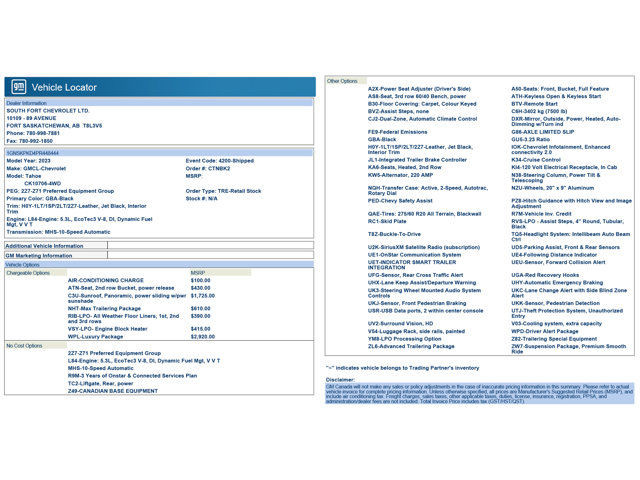
Task: Click CJ2-Dual-Zone Automatic Climate Control
Action: point(422,119)
